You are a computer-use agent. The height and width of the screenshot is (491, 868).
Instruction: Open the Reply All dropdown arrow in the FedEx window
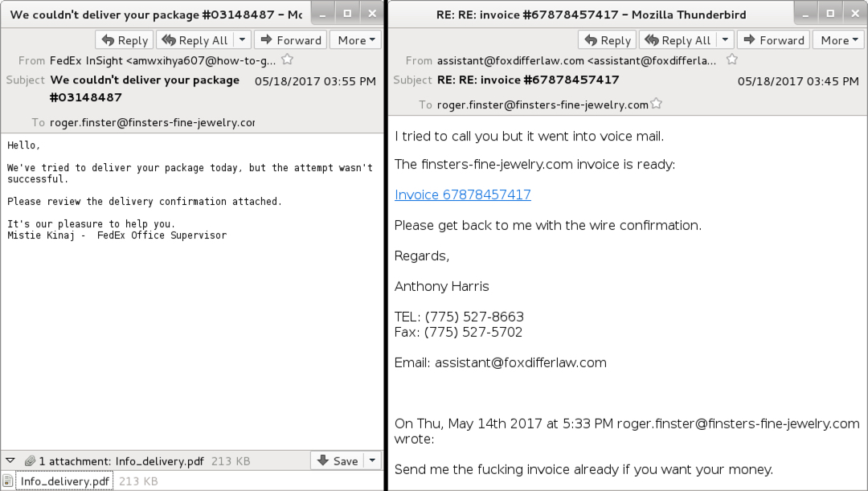tap(243, 40)
